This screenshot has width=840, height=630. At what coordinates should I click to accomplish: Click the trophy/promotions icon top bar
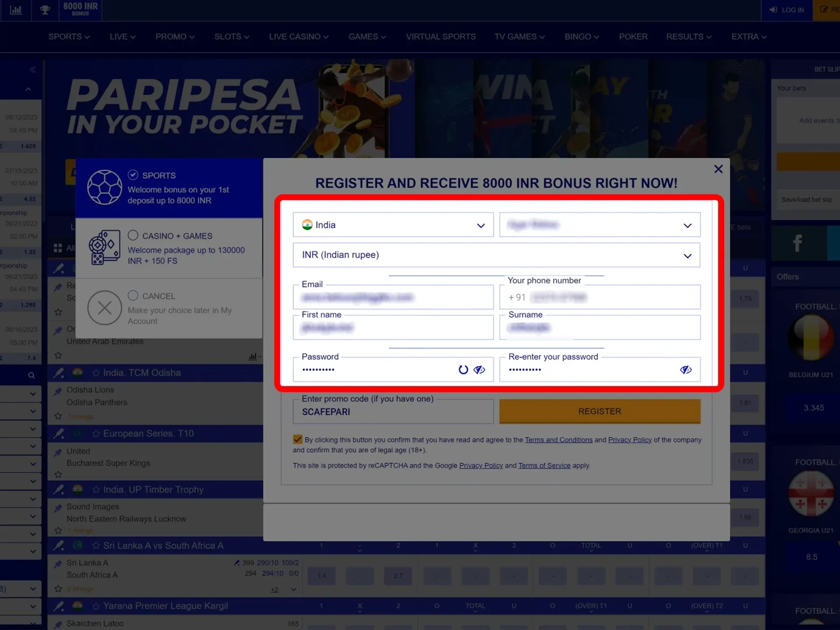(44, 9)
